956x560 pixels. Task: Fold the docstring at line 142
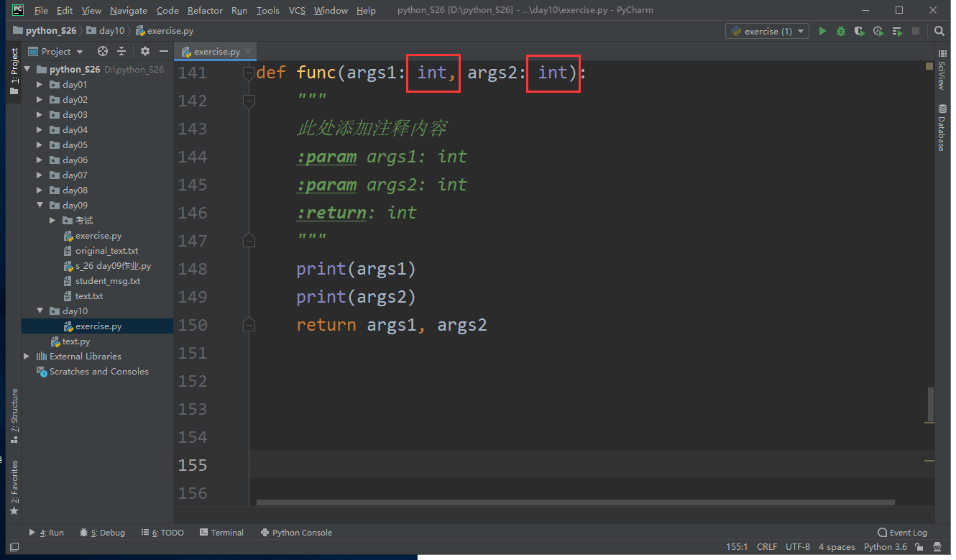(249, 101)
